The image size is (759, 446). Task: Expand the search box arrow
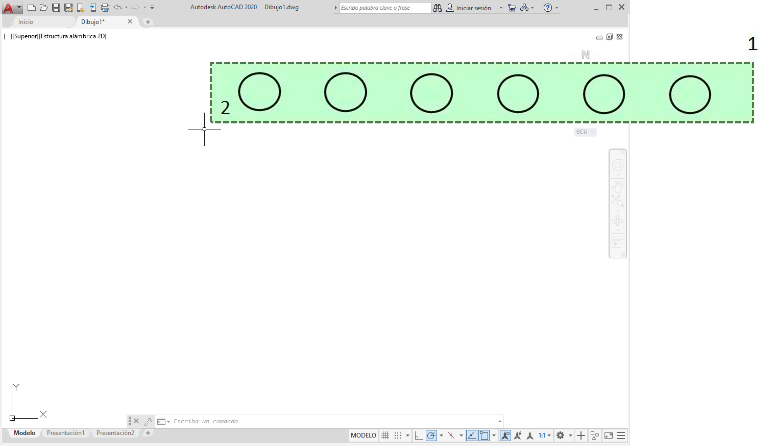click(x=335, y=8)
